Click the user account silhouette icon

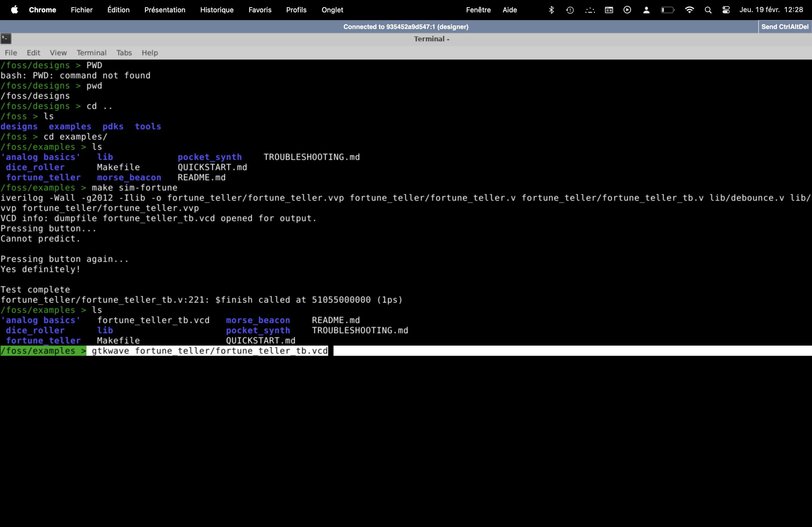pyautogui.click(x=646, y=10)
